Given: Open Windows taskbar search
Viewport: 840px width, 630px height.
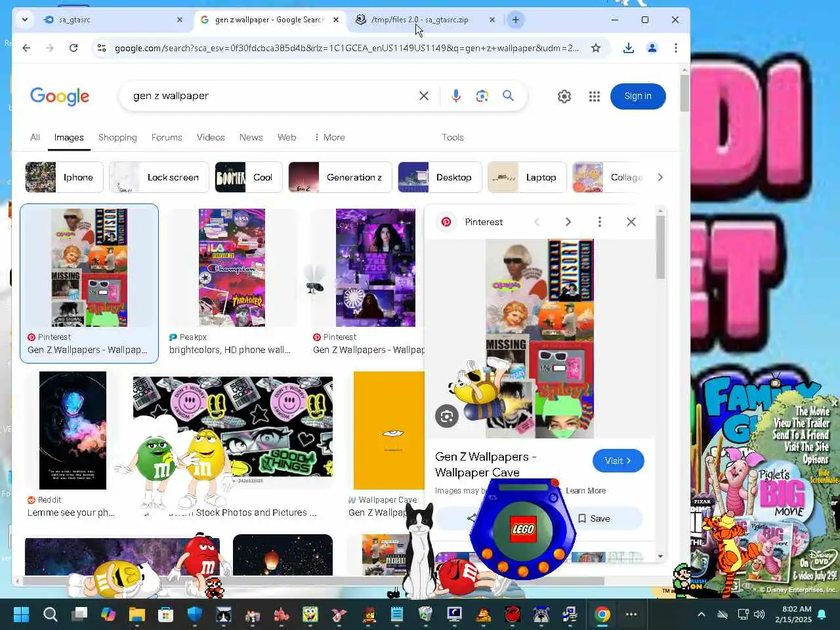Looking at the screenshot, I should [x=51, y=614].
